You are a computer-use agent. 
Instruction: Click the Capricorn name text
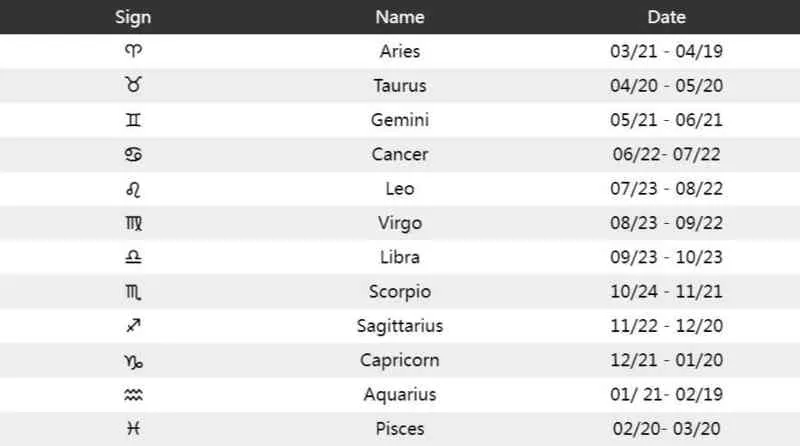coord(400,360)
